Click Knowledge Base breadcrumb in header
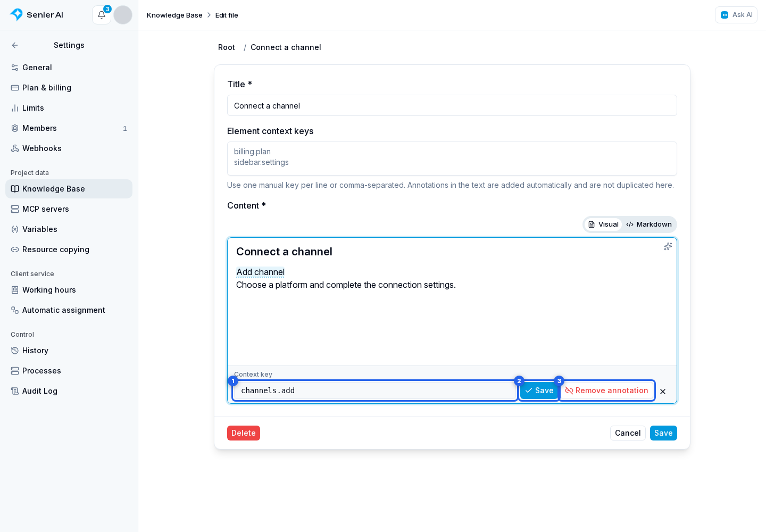Viewport: 766px width, 532px height. click(x=174, y=15)
